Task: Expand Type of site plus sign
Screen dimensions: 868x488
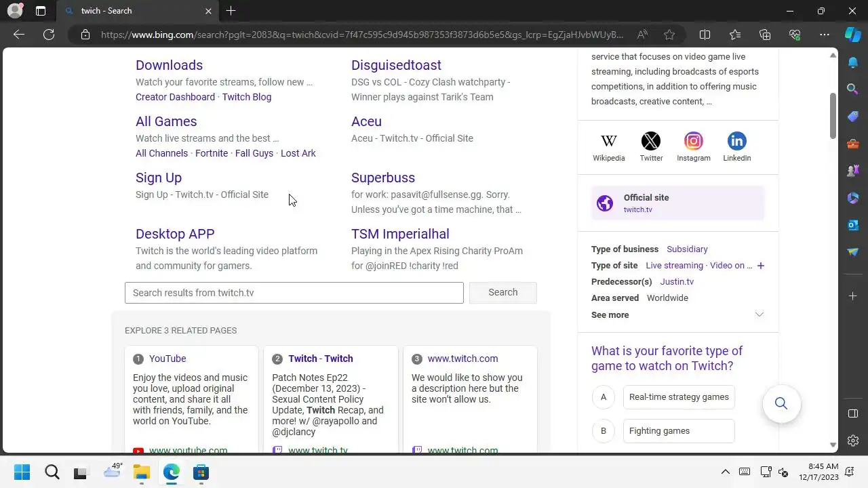Action: [760, 266]
